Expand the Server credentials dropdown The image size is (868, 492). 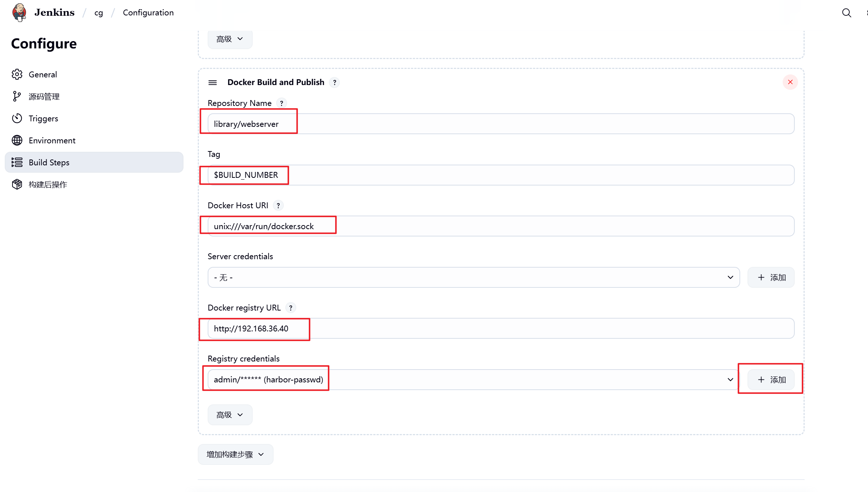(x=473, y=278)
